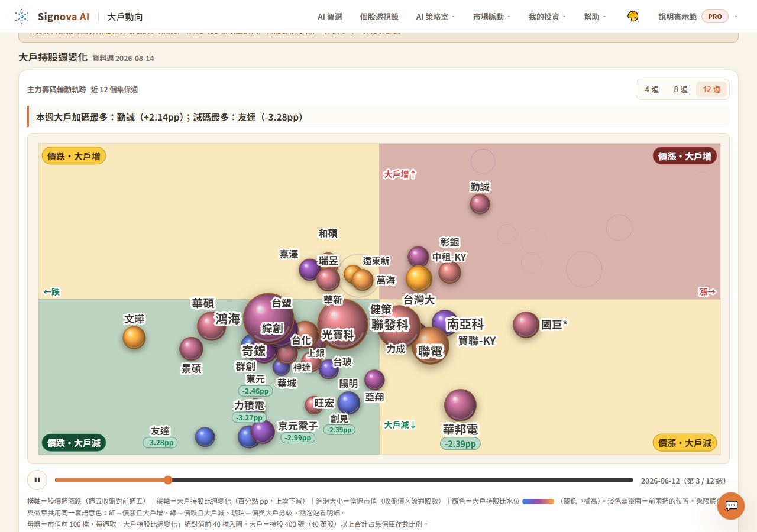
Task: Click the 主力籌碼輪動軌跡 subtitle
Action: point(57,90)
